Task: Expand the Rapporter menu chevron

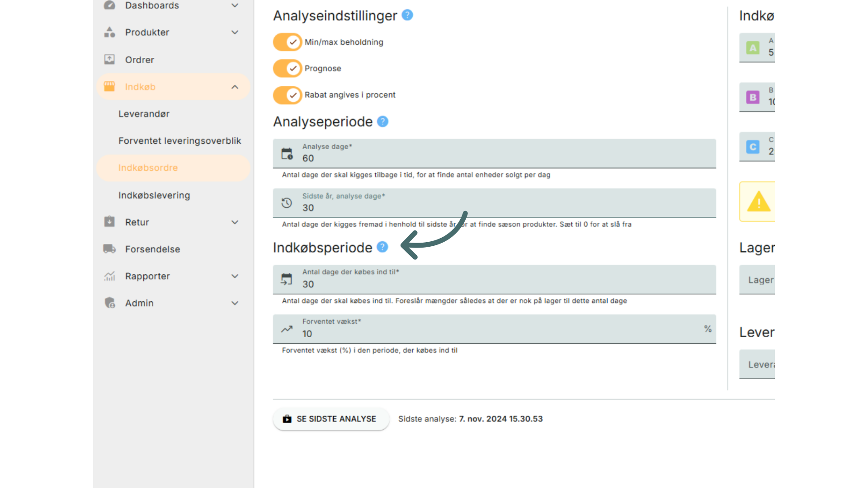Action: (235, 276)
